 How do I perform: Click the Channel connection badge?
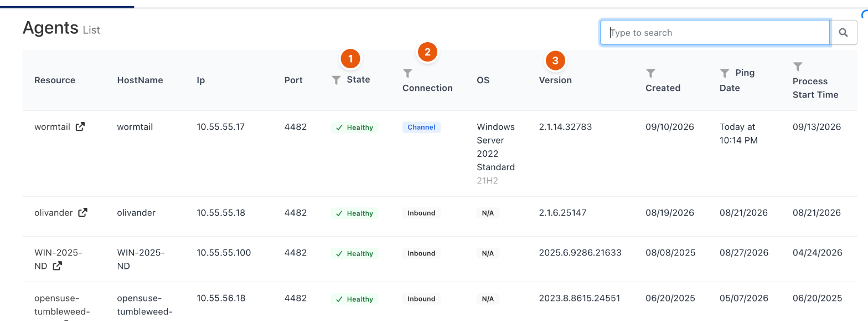pos(421,127)
